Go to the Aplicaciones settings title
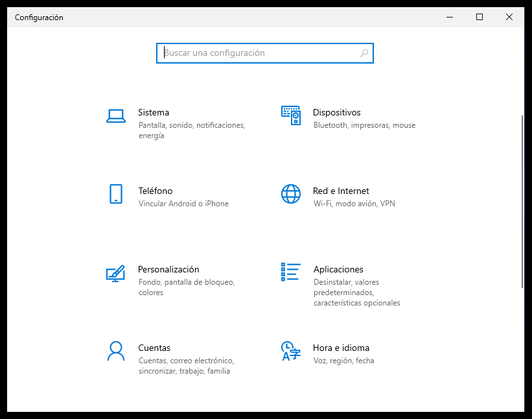The image size is (532, 419). click(338, 269)
